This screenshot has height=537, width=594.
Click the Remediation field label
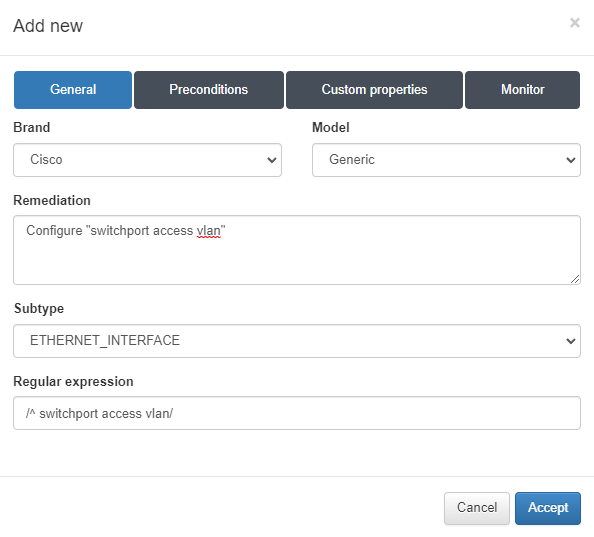[x=52, y=200]
